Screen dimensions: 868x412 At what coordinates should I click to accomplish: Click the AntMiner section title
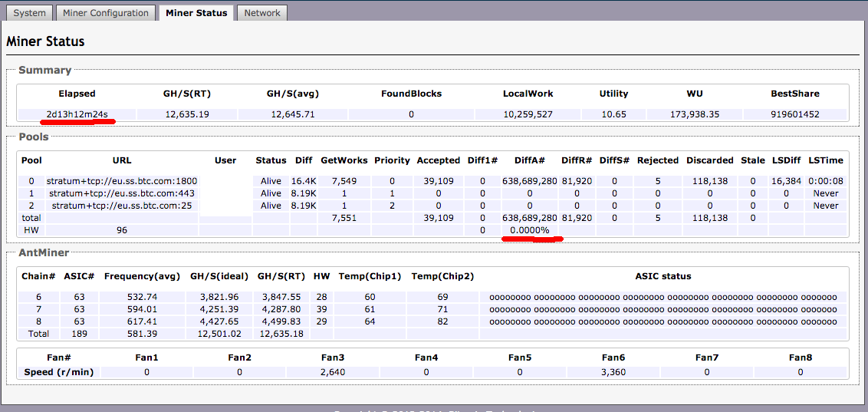[44, 252]
